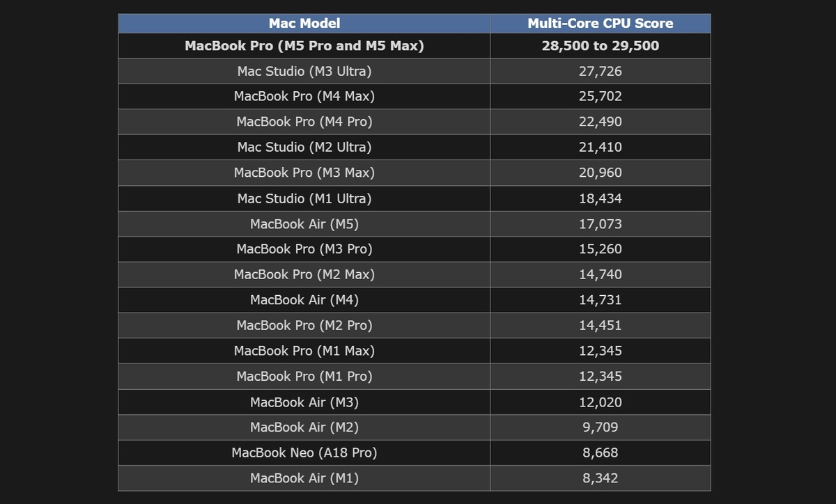Click the 12,345 score in the M1 Max row
The width and height of the screenshot is (836, 504).
[x=601, y=351]
